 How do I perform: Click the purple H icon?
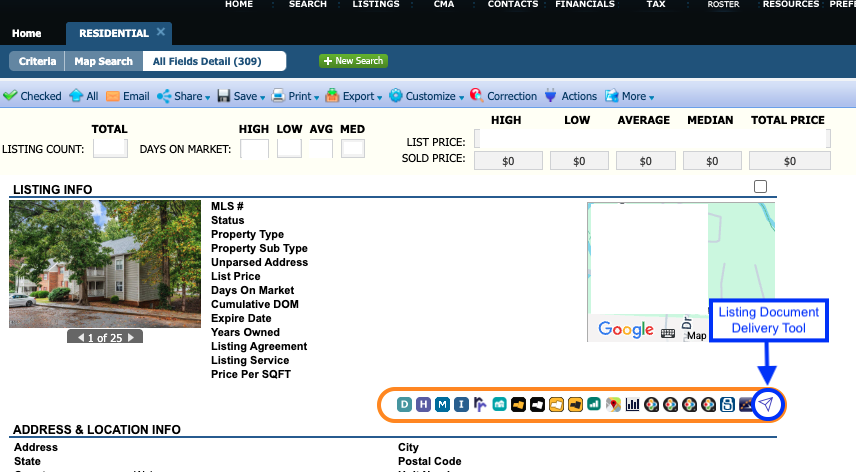point(423,404)
